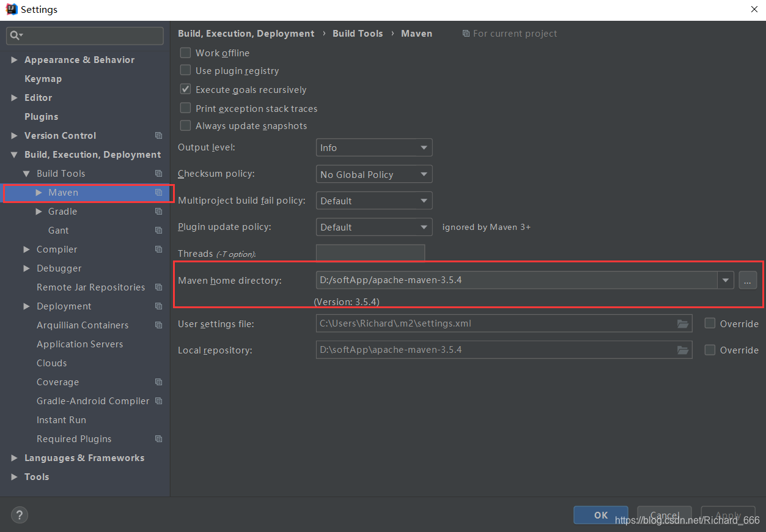Collapse the Build Tools arrow
This screenshot has height=532, width=766.
click(x=26, y=174)
